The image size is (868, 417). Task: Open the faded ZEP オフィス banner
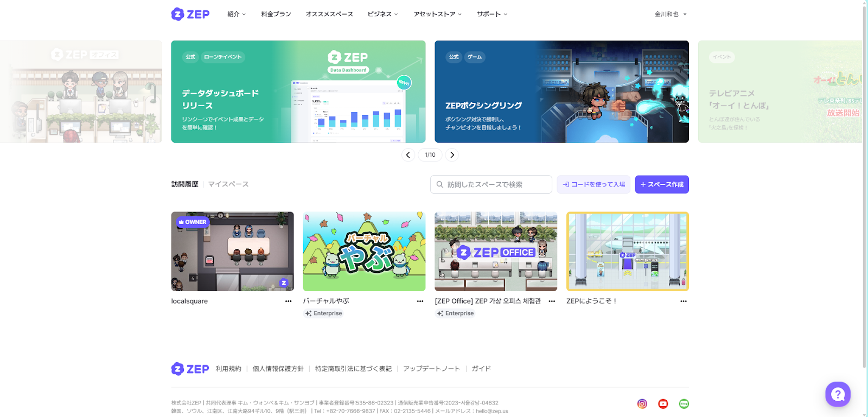point(81,92)
